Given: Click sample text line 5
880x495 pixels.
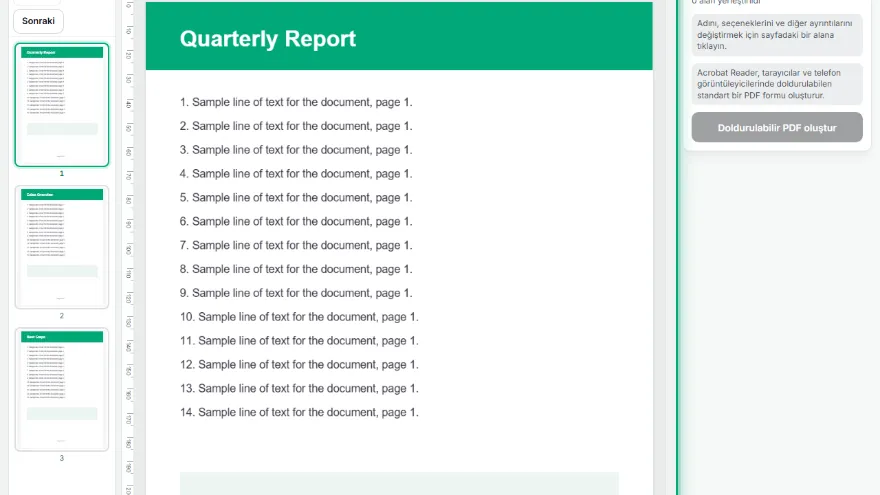Looking at the screenshot, I should coord(296,198).
